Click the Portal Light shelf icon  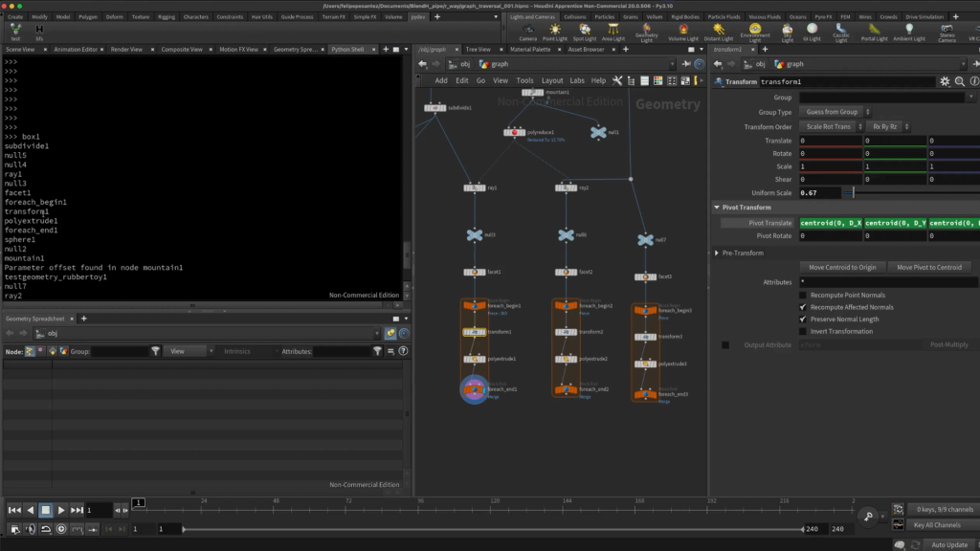[874, 30]
